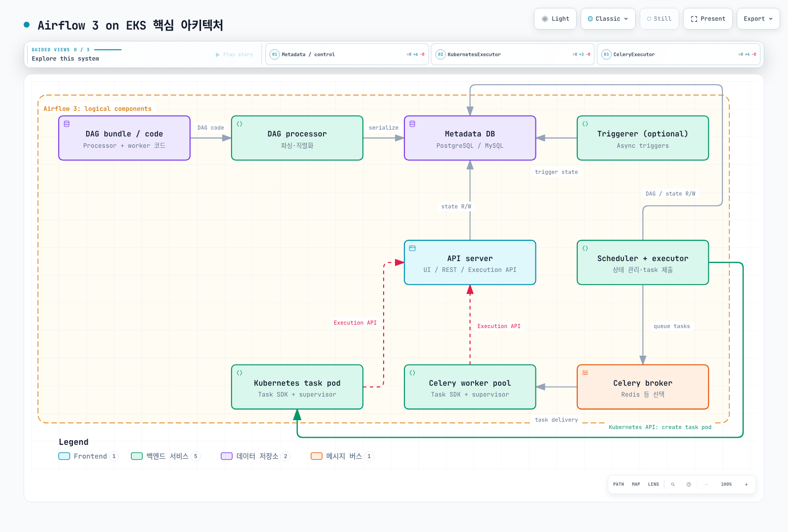Click the sun icon in Light button
This screenshot has height=532, width=788.
click(x=545, y=19)
